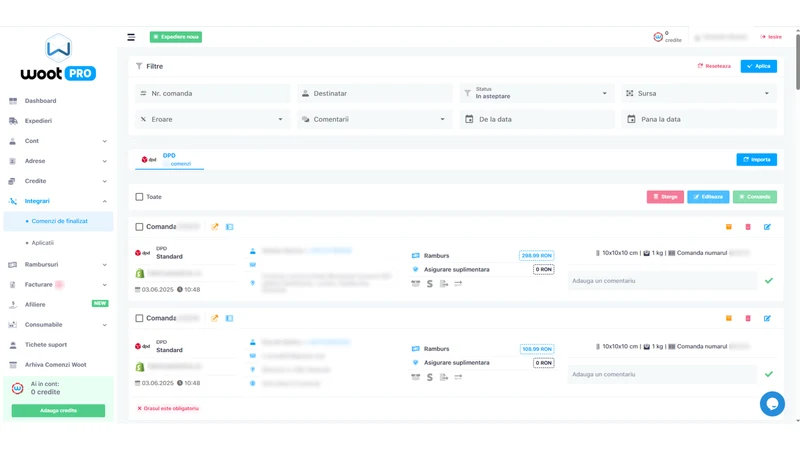
Task: Click the document export icon in 108.99 RON order
Action: point(444,377)
